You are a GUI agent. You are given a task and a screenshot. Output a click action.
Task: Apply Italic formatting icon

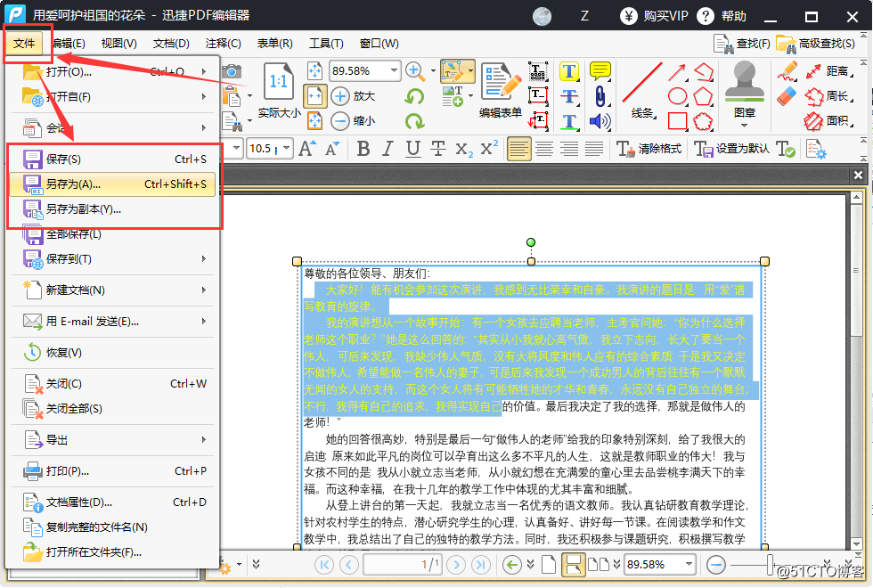tap(388, 149)
